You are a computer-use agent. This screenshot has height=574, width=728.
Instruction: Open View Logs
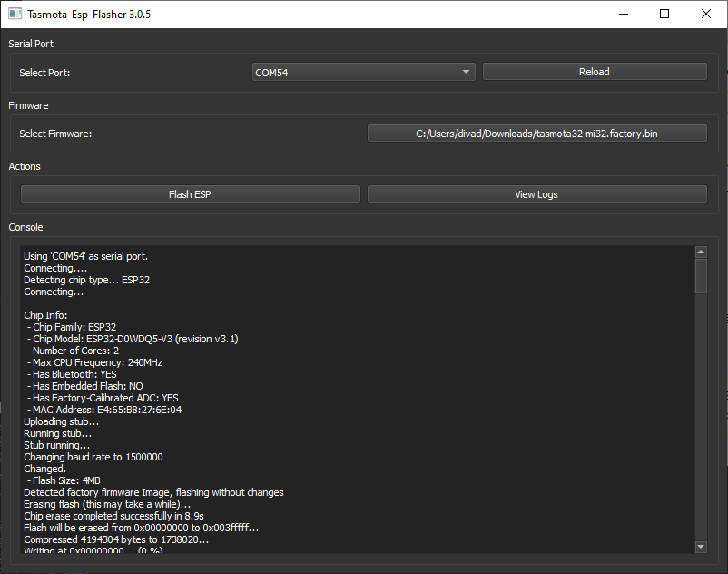pos(537,194)
